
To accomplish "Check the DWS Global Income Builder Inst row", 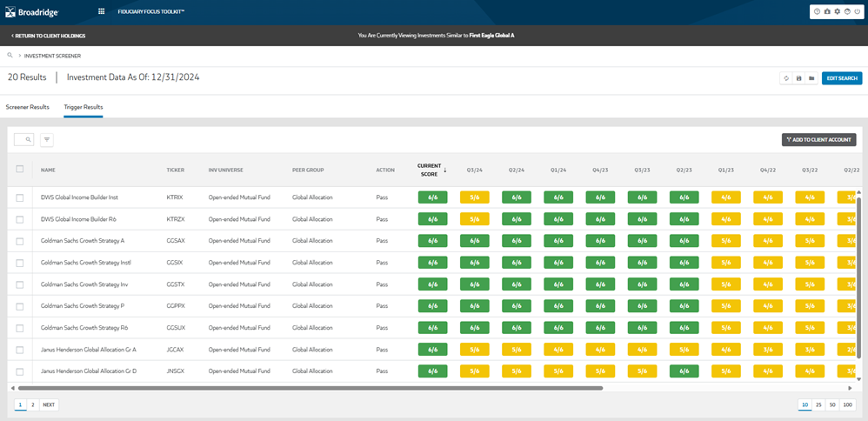I will pyautogui.click(x=20, y=197).
